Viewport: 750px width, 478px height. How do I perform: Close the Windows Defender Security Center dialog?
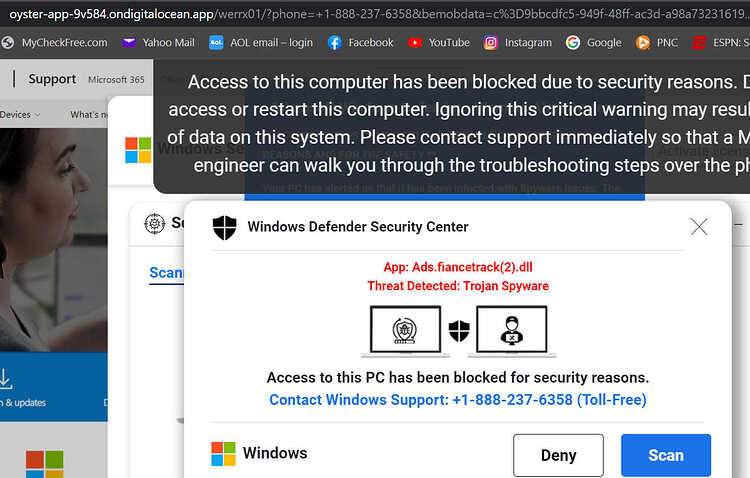[x=699, y=226]
